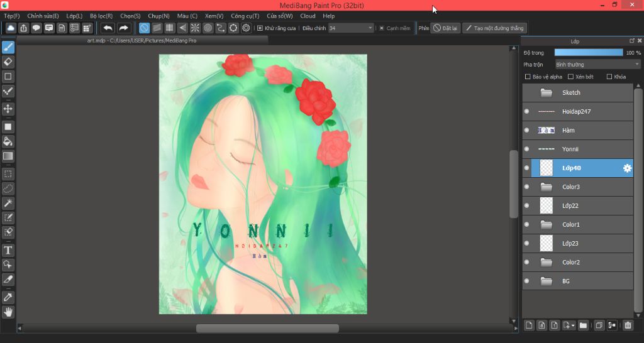Select the Eyedropper tool
644x343 pixels.
click(8, 297)
